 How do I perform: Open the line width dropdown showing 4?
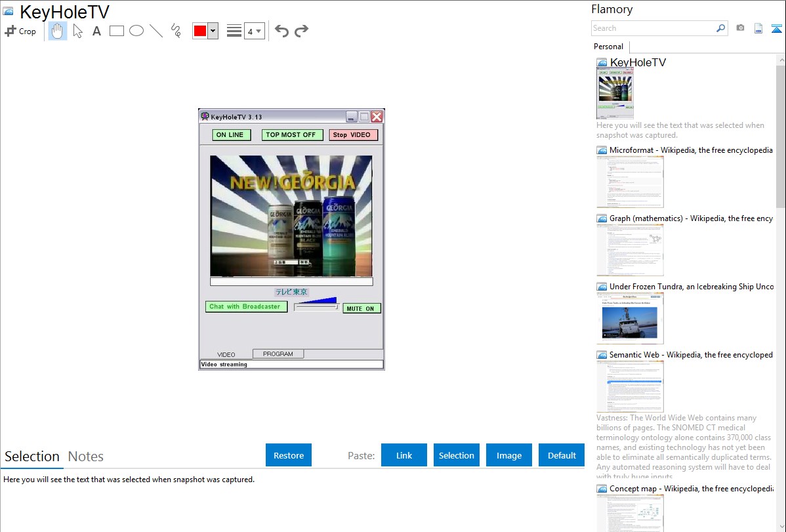point(255,31)
